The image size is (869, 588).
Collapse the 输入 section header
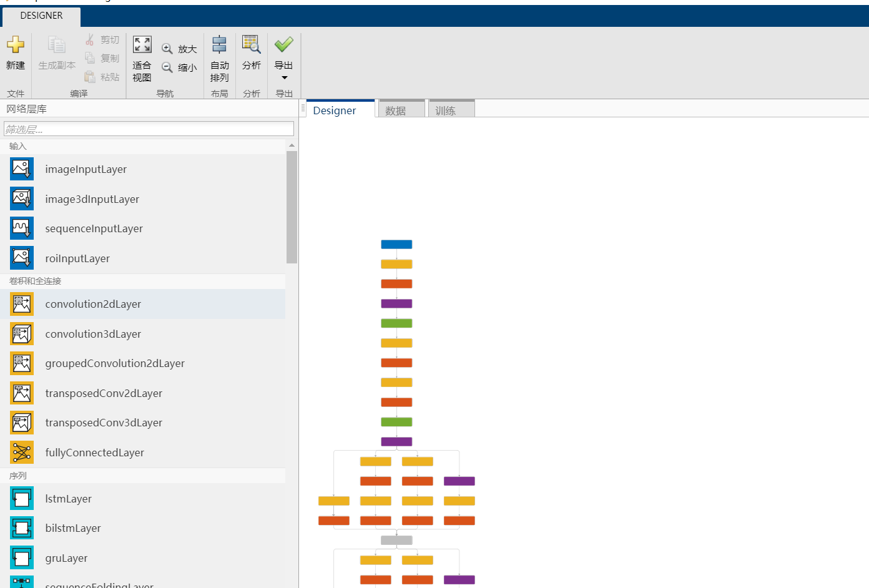pos(143,146)
